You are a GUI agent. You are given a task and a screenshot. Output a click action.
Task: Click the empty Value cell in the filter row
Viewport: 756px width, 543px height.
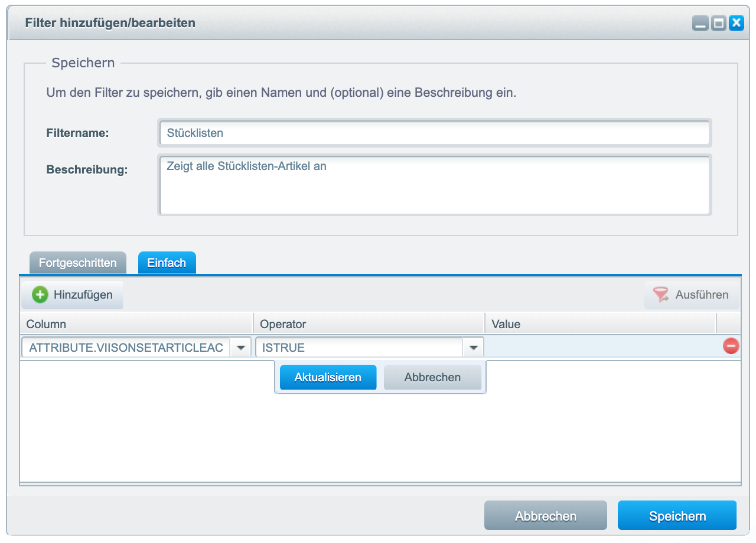(599, 347)
